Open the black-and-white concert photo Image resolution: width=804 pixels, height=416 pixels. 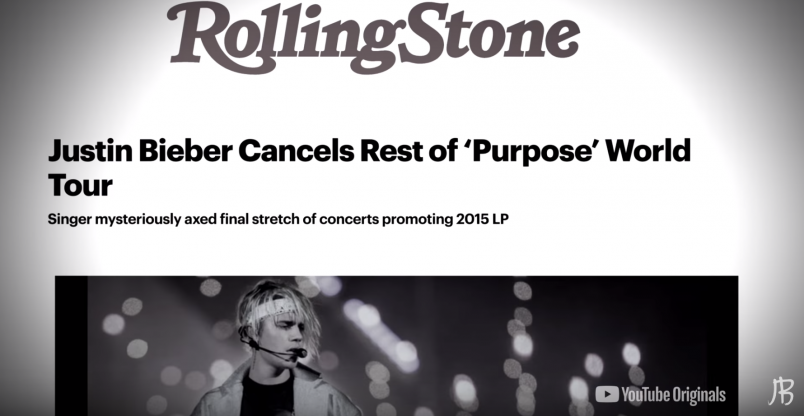[396, 346]
